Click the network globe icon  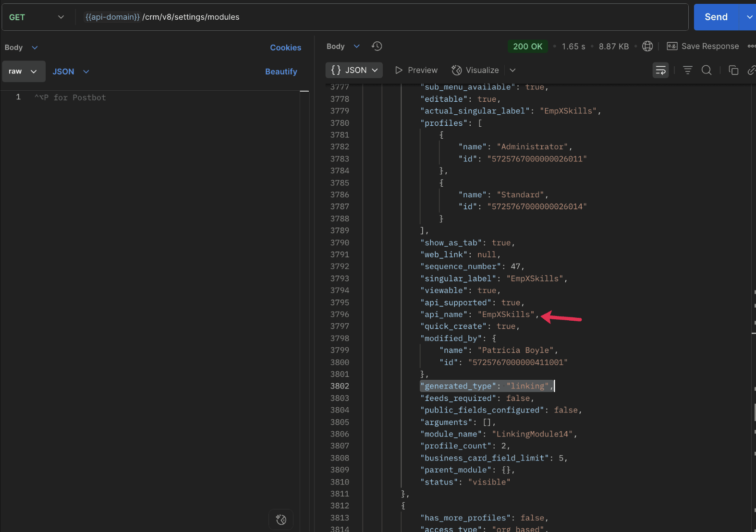(x=647, y=46)
